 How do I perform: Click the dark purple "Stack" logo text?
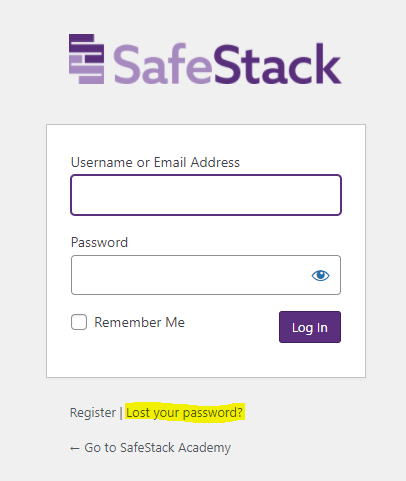pyautogui.click(x=277, y=63)
